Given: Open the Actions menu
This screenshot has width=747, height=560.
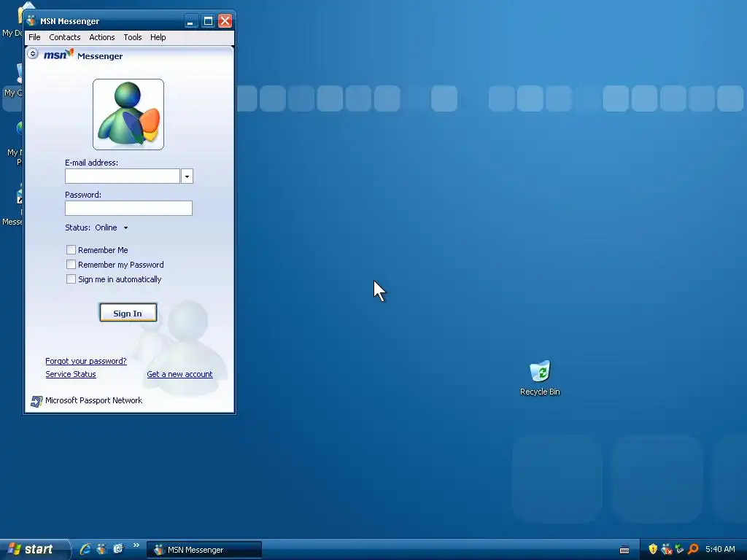Looking at the screenshot, I should point(102,37).
